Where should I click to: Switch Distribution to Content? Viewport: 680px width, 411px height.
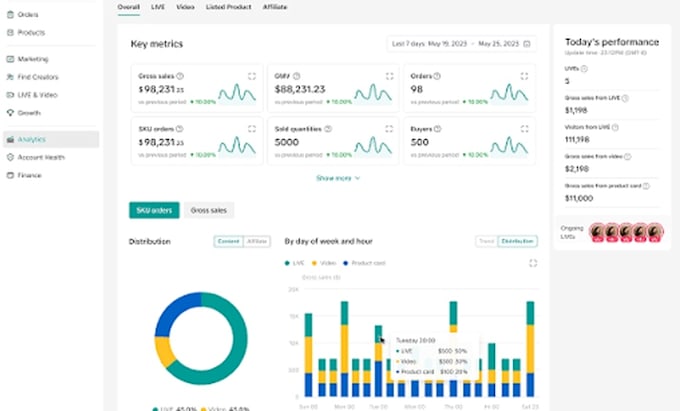tap(229, 241)
